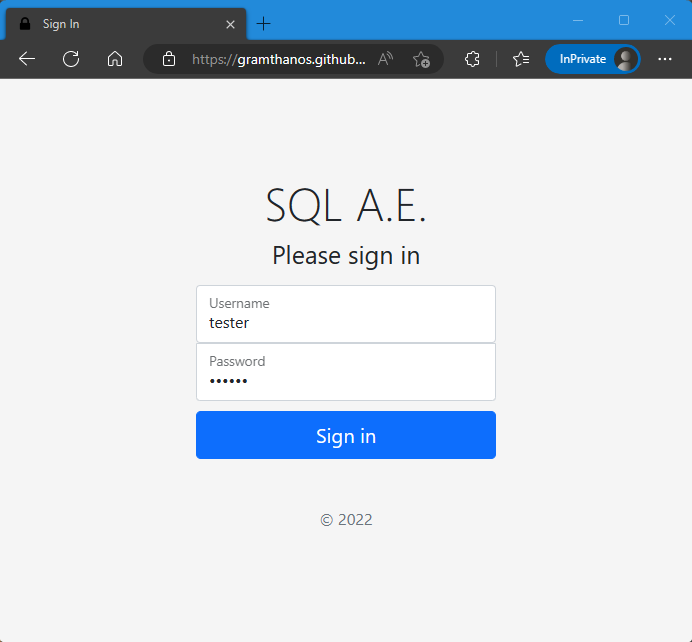Screen dimensions: 692x642
Task: Open a new tab
Action: [x=264, y=23]
